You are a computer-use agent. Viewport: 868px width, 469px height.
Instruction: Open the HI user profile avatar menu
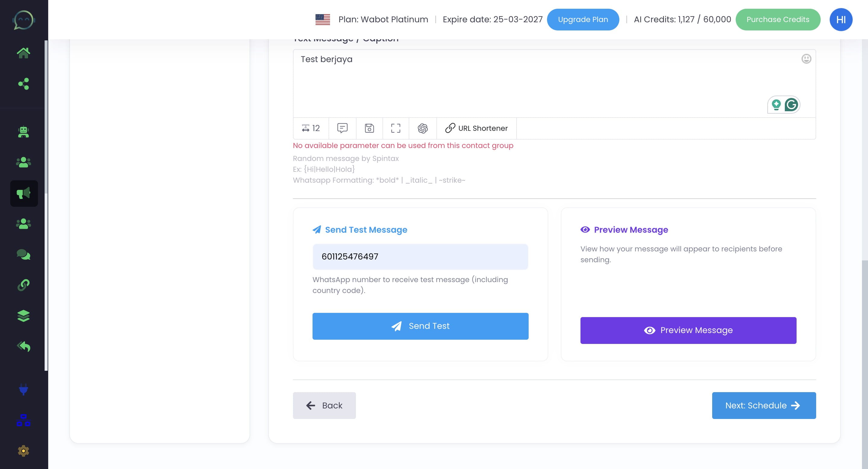(841, 20)
